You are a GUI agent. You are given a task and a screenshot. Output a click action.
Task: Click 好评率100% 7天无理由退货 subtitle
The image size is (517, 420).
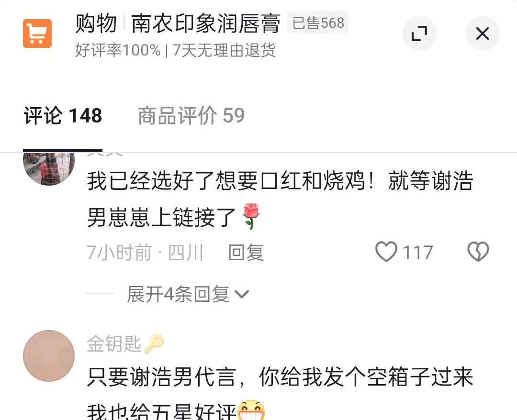coord(175,50)
